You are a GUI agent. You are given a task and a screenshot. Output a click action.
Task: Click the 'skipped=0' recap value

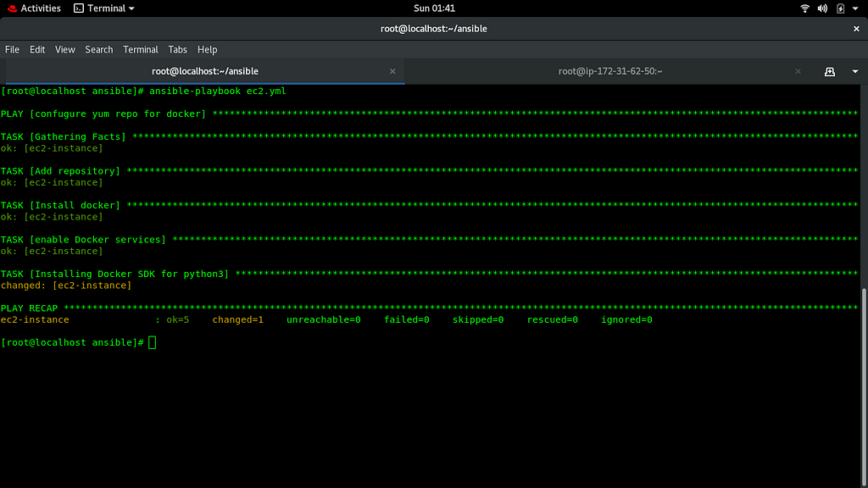478,319
